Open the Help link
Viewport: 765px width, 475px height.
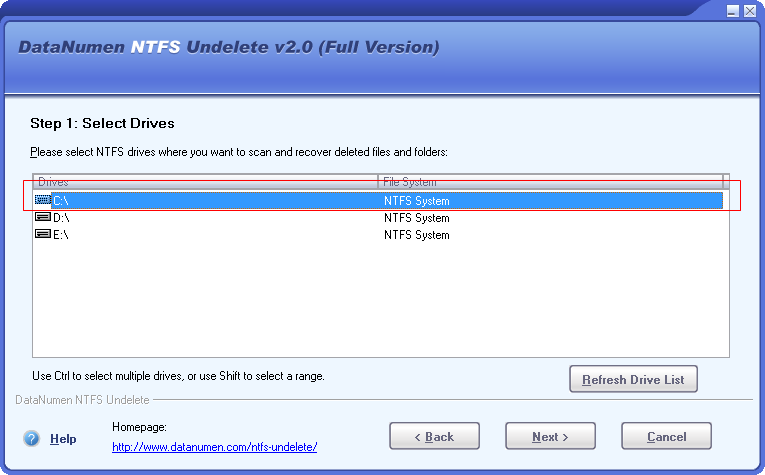(x=63, y=438)
